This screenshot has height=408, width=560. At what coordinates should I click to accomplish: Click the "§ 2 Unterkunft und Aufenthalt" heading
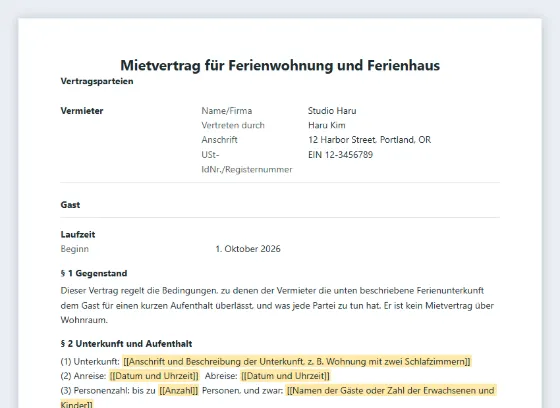click(x=126, y=344)
